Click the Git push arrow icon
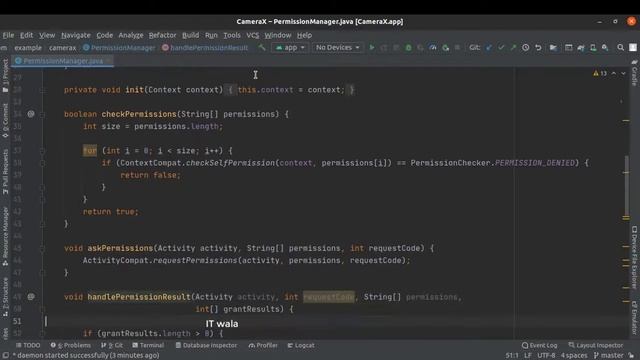The height and width of the screenshot is (360, 640). [513, 48]
